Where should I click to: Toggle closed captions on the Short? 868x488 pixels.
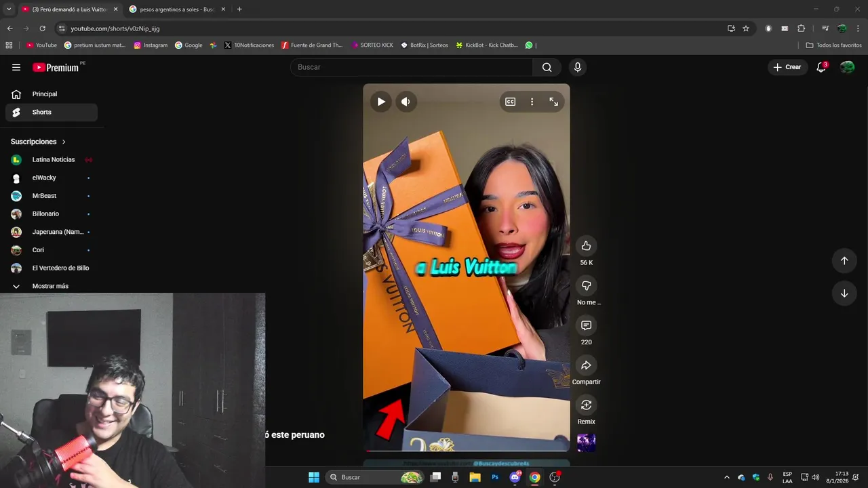coord(510,102)
